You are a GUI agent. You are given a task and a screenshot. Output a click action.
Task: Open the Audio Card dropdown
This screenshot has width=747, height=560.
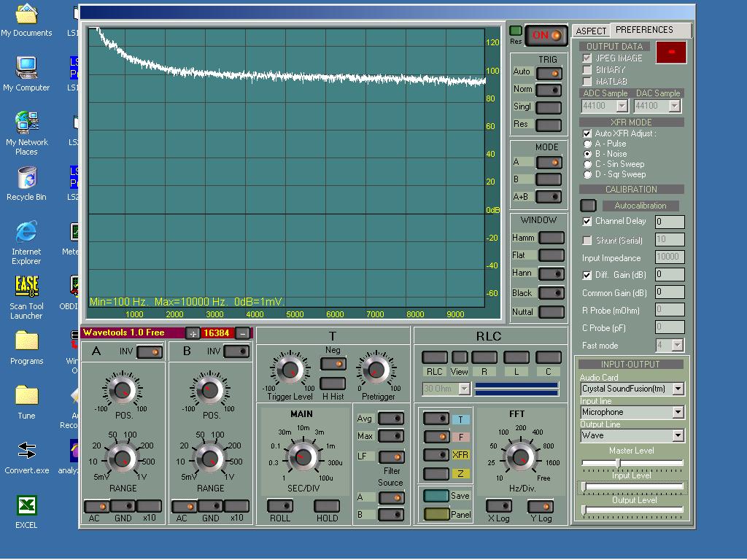(x=678, y=389)
